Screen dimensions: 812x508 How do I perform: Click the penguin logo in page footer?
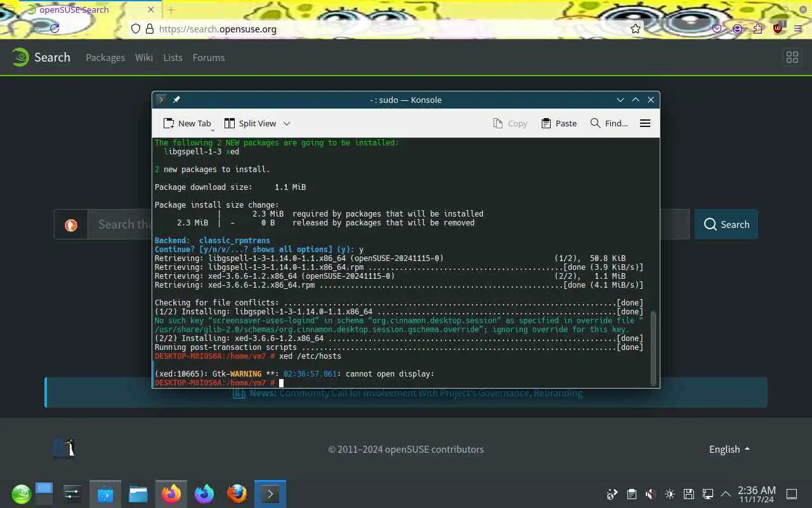click(64, 448)
